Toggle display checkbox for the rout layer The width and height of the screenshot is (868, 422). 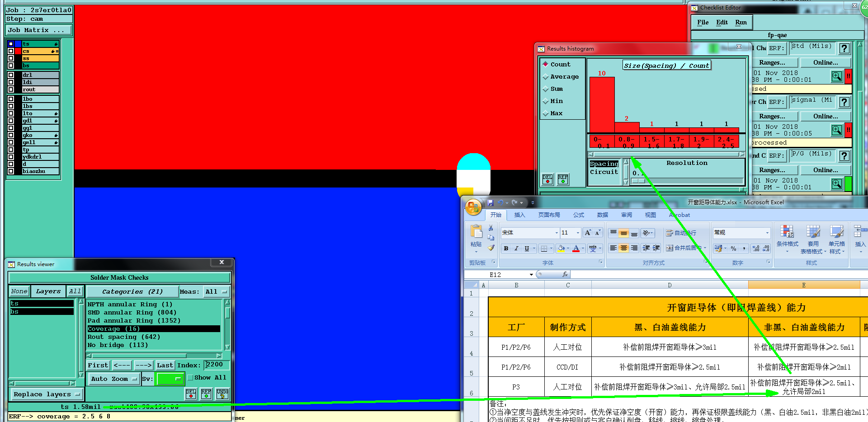pyautogui.click(x=11, y=89)
